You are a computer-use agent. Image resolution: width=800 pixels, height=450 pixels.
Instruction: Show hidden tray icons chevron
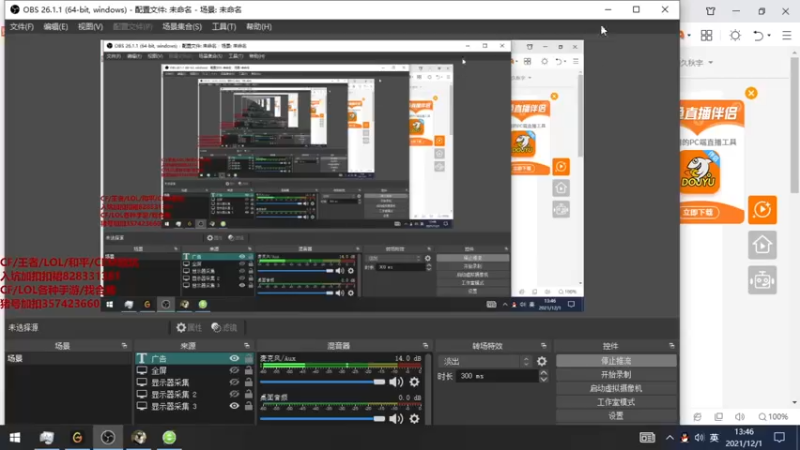pos(669,438)
